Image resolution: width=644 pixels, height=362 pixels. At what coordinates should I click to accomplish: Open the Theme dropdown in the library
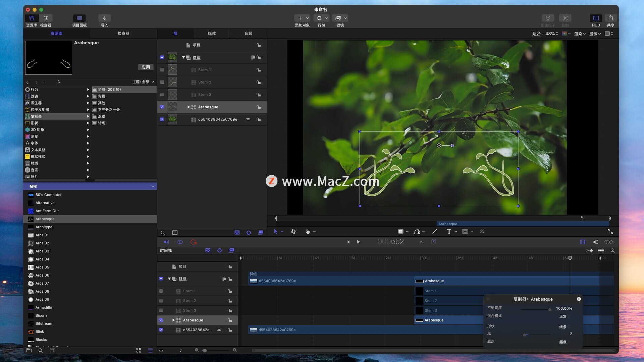click(x=143, y=82)
